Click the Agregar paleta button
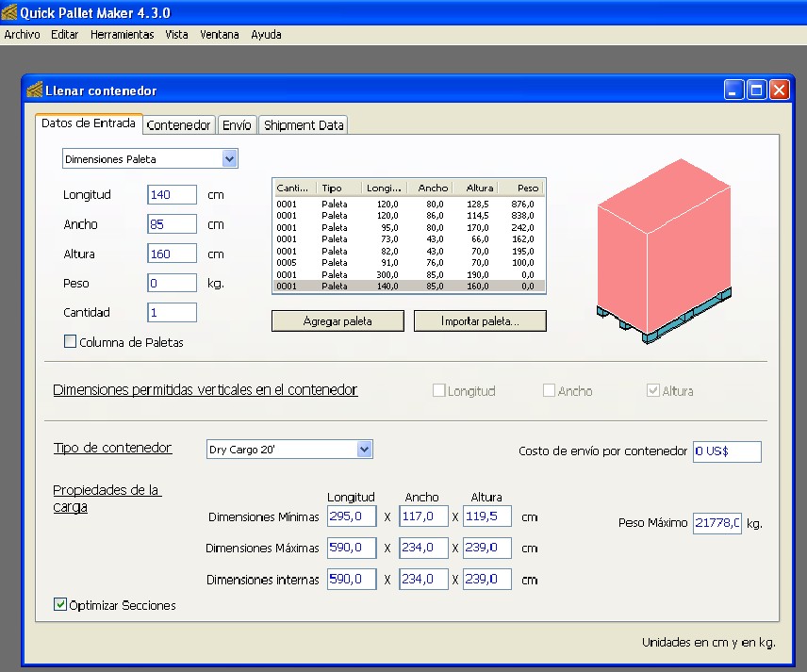807x672 pixels. tap(338, 321)
